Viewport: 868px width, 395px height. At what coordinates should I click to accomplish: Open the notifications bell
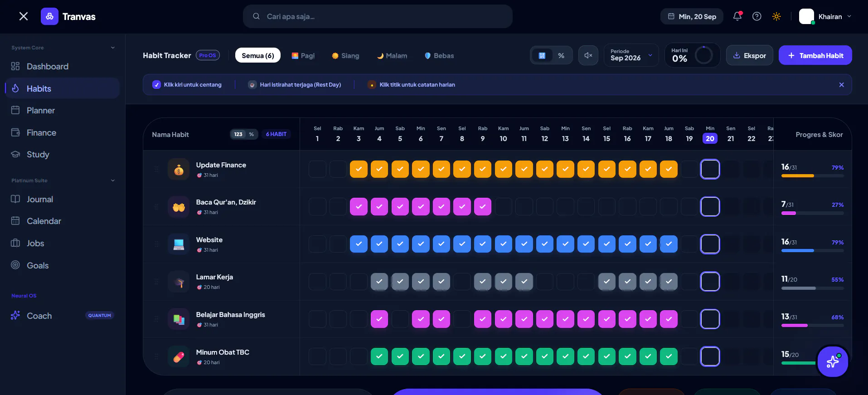pyautogui.click(x=737, y=16)
